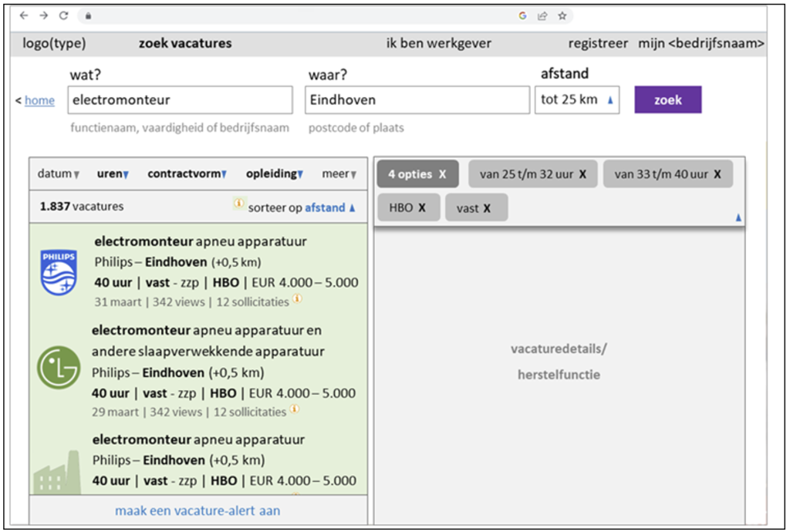Bookmark page with star icon
The image size is (790, 532).
(562, 15)
